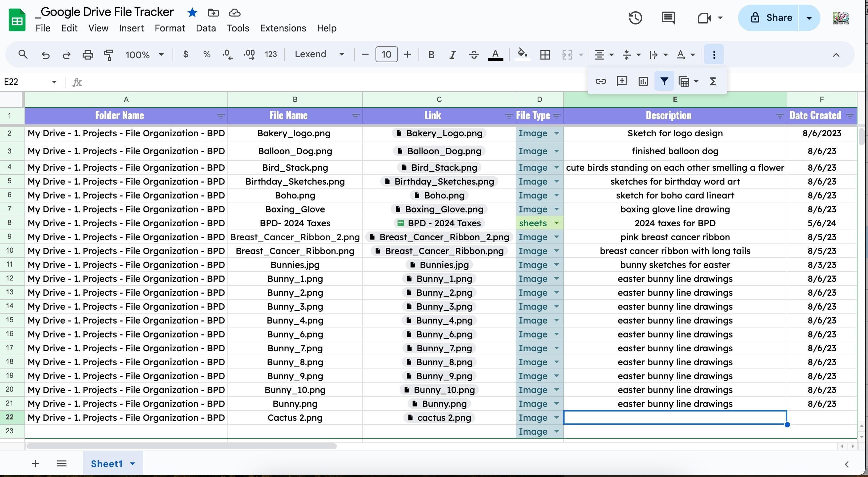Screen dimensions: 868x477
Task: Insert link from overflow toolbar
Action: click(601, 81)
